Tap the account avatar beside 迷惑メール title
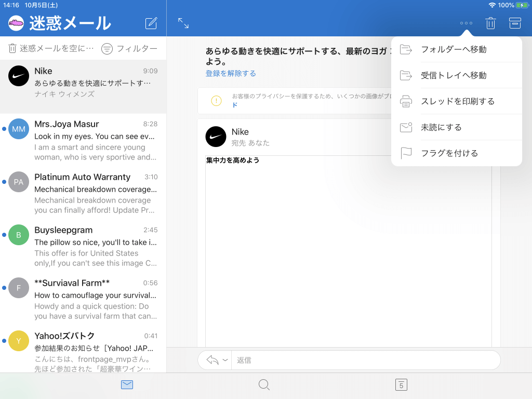The height and width of the screenshot is (399, 532). [x=16, y=23]
